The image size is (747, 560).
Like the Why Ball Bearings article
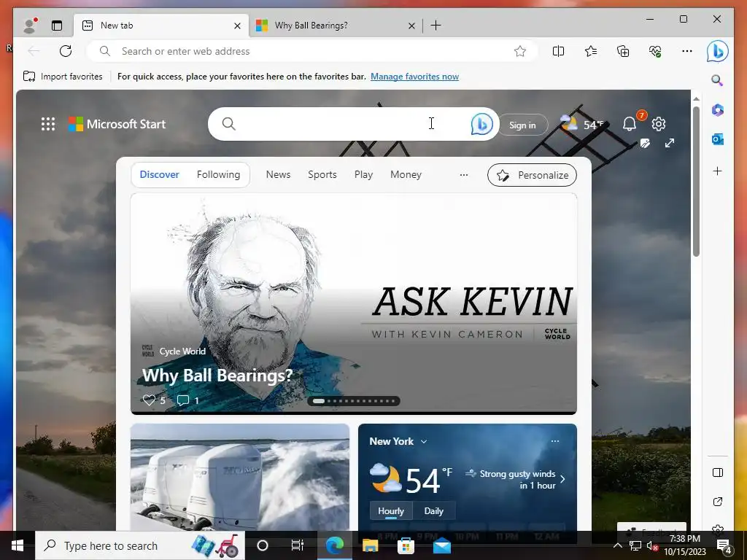(x=149, y=400)
